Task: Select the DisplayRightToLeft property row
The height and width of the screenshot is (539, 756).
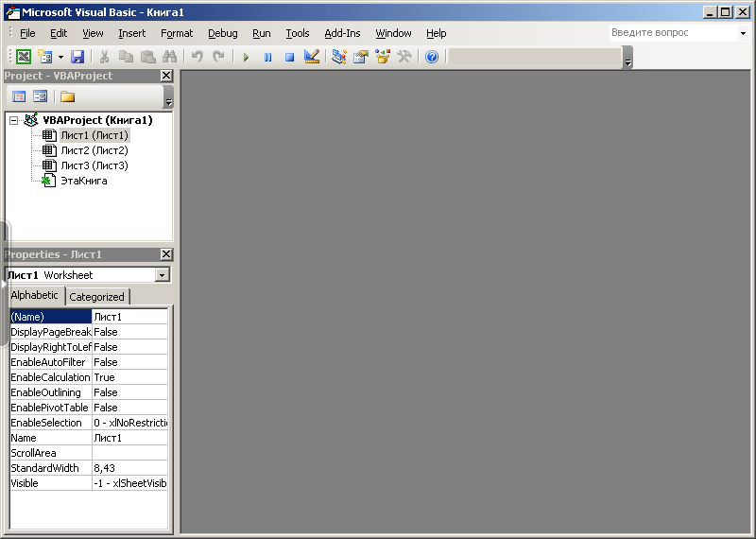Action: click(89, 347)
